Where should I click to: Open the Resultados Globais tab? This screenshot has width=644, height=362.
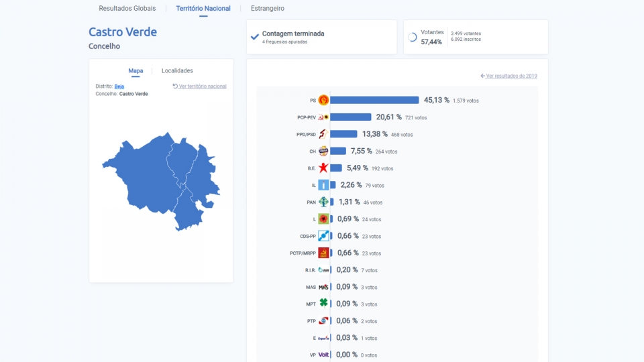127,8
